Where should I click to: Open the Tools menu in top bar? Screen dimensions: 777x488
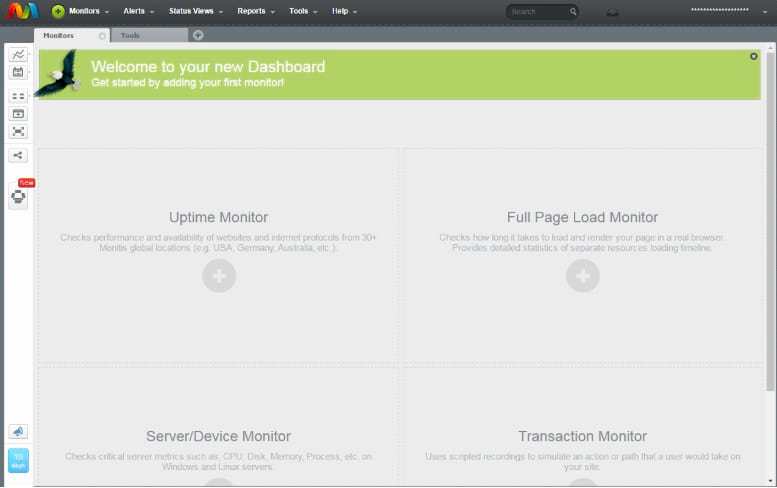303,11
